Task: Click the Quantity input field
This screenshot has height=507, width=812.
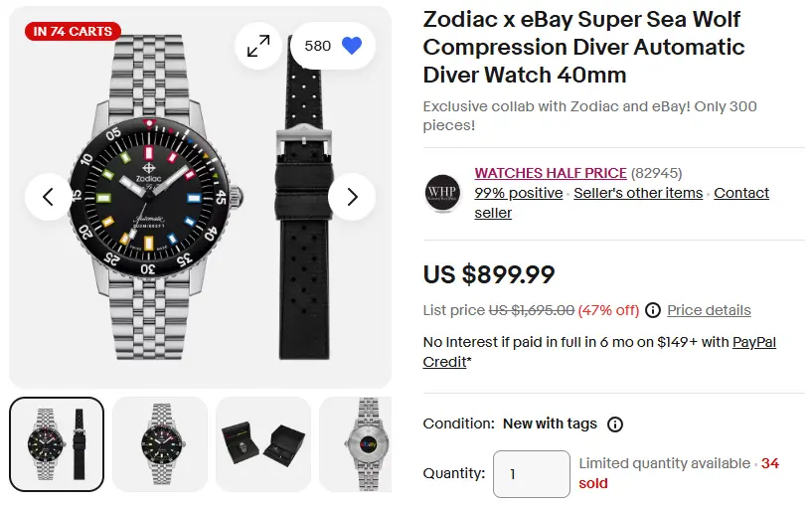Action: pos(531,474)
